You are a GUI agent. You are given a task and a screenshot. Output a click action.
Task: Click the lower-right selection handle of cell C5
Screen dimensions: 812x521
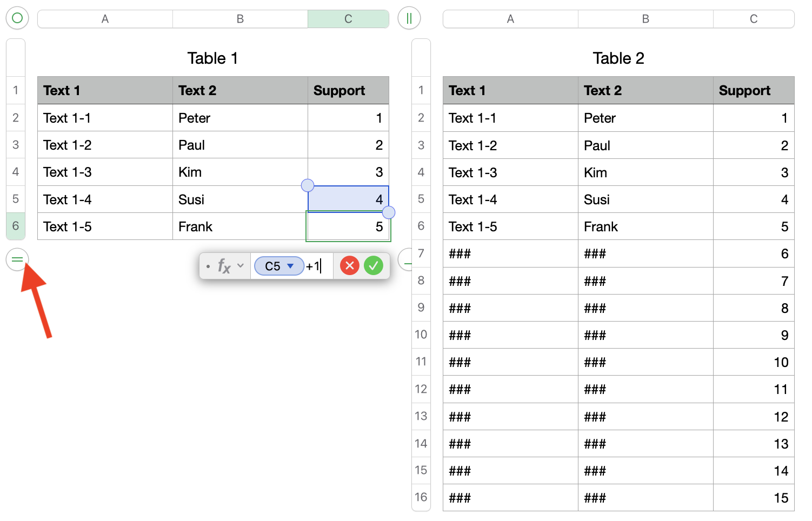point(389,212)
